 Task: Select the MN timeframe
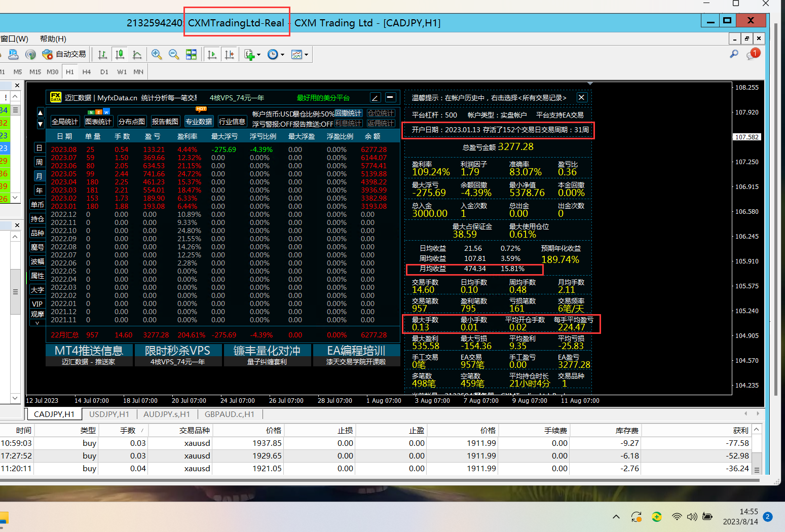138,72
